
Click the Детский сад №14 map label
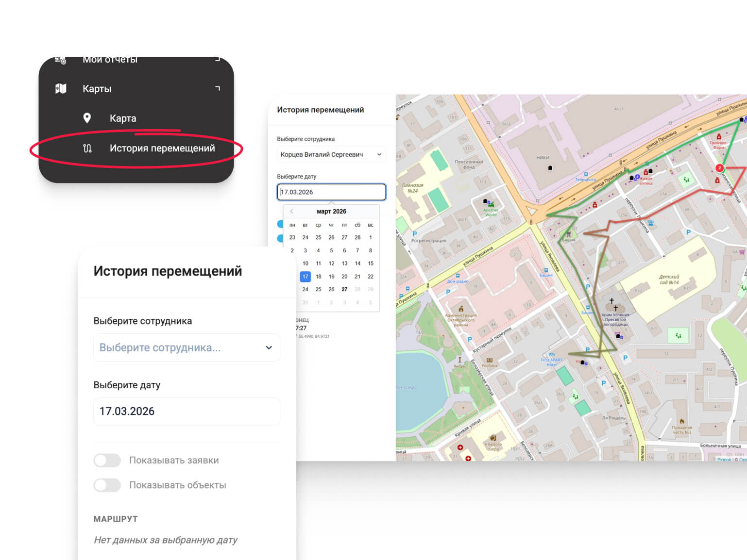coord(669,280)
